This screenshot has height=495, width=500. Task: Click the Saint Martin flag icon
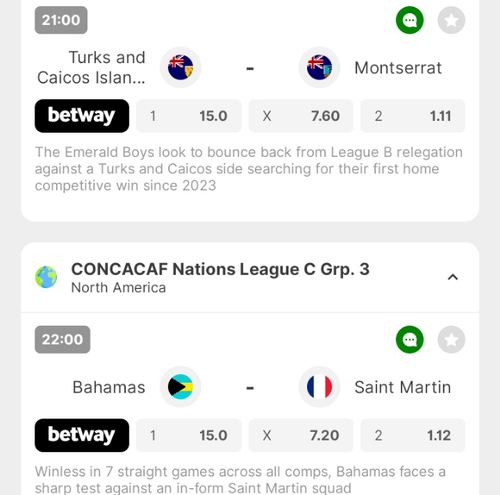coord(319,387)
